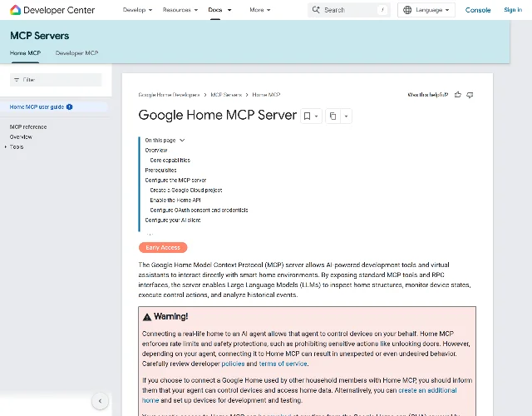Collapse the left navigation panel
The height and width of the screenshot is (416, 532).
[100, 401]
